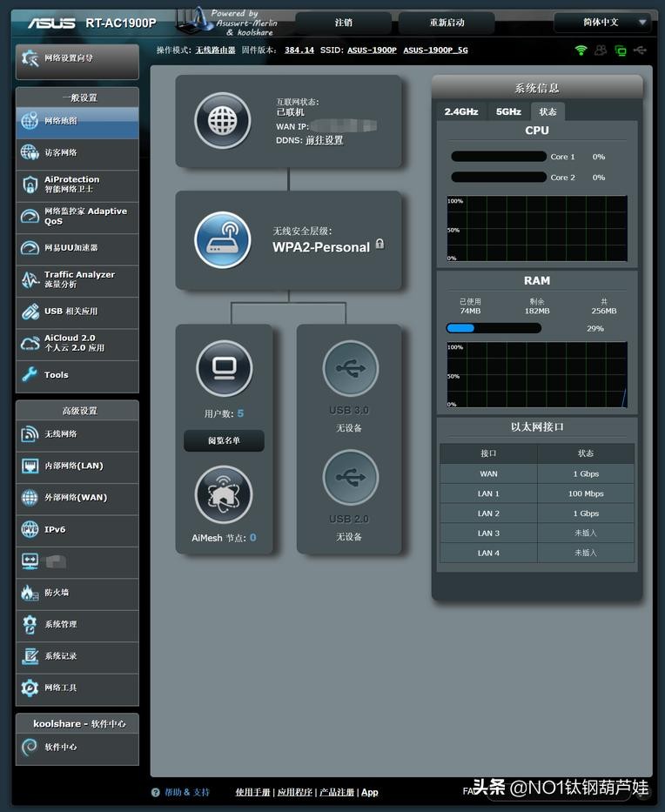Viewport: 665px width, 812px height.
Task: Click the WAN row in Ethernet table
Action: [537, 473]
